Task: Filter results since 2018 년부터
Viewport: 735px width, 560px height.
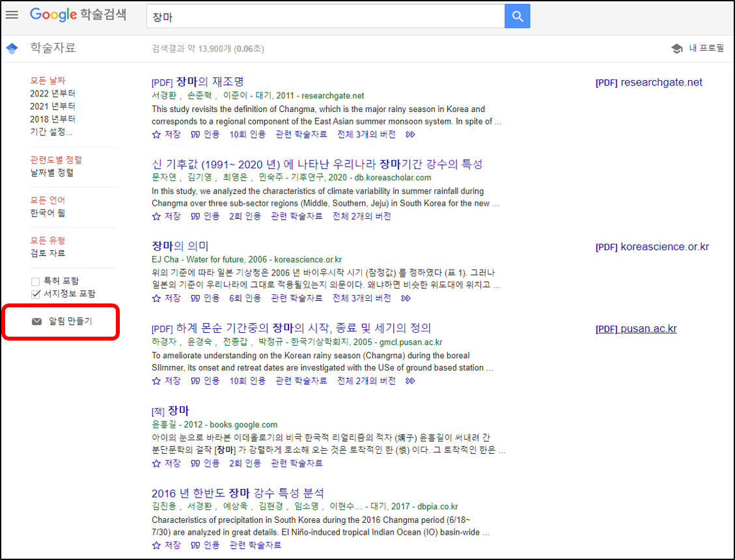Action: coord(53,119)
